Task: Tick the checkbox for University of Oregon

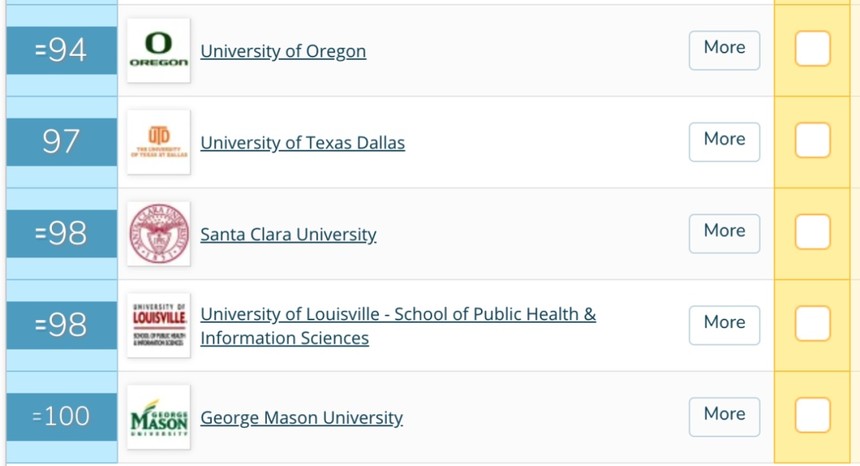Action: pyautogui.click(x=812, y=49)
